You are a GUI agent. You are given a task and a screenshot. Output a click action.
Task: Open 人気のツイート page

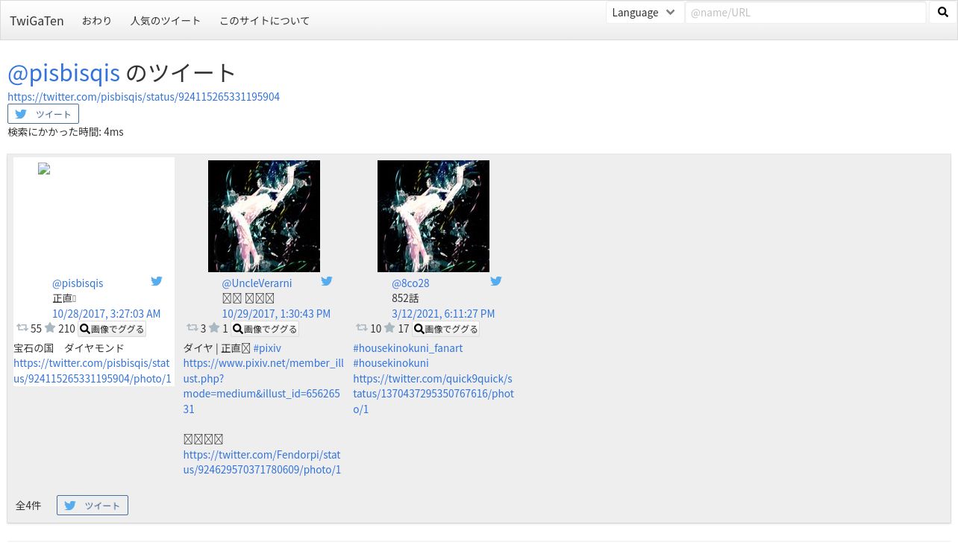(x=166, y=21)
